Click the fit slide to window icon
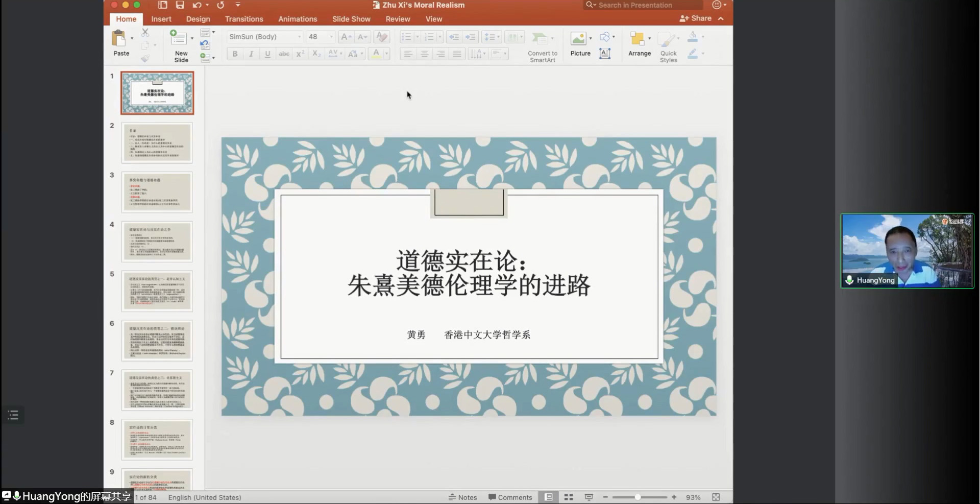Viewport: 980px width, 504px height. click(x=716, y=497)
